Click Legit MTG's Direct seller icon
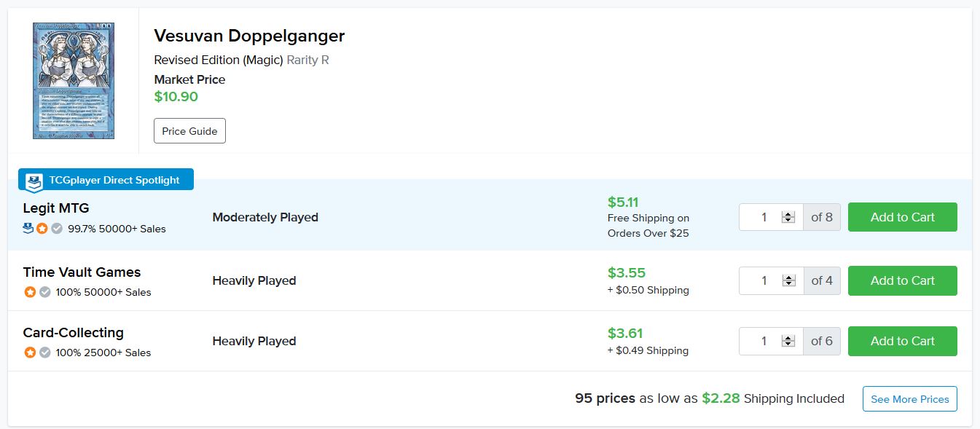Image resolution: width=980 pixels, height=429 pixels. [28, 229]
